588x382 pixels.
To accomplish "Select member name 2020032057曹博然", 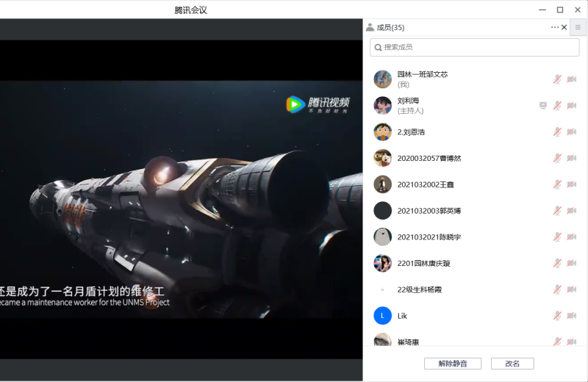I will point(429,158).
